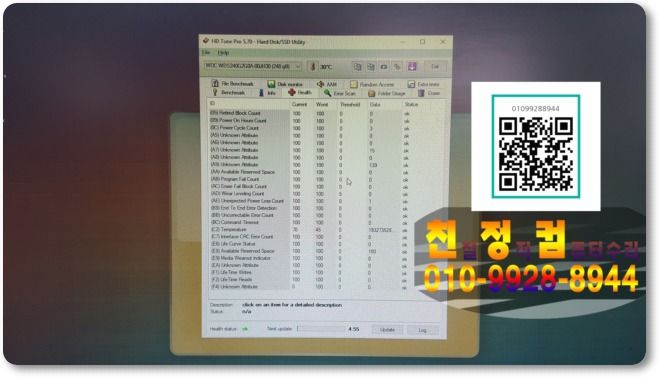Open the Log button
This screenshot has width=660, height=379.
pyautogui.click(x=422, y=331)
